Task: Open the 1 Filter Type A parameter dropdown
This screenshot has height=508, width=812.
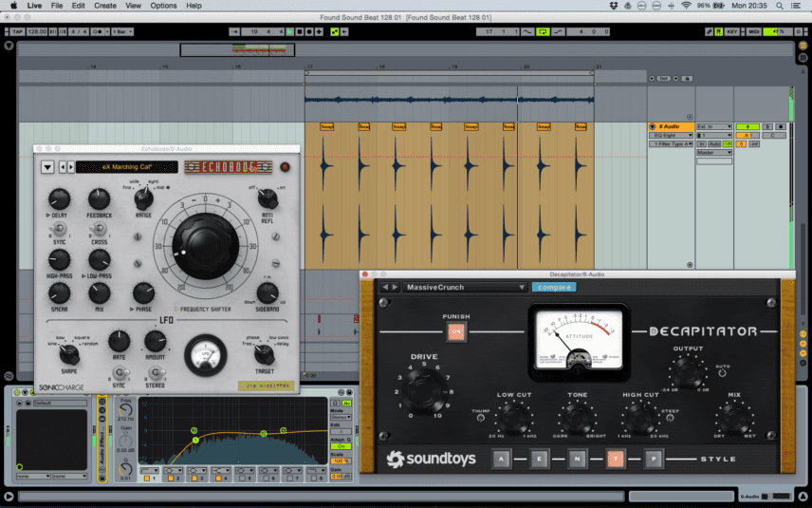Action: 672,143
